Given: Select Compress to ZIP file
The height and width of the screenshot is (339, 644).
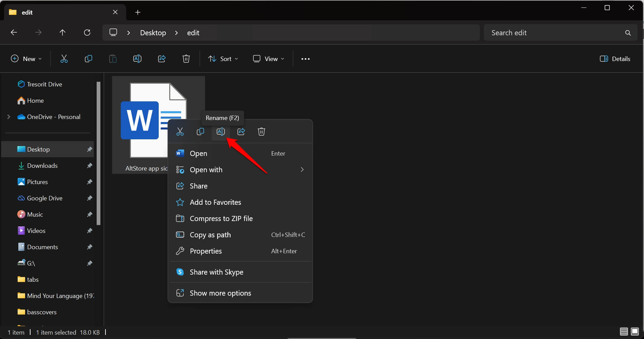Looking at the screenshot, I should point(221,219).
